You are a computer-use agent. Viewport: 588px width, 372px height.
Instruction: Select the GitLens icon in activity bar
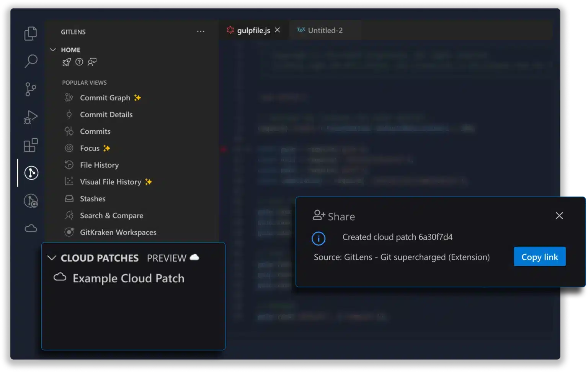pos(31,173)
